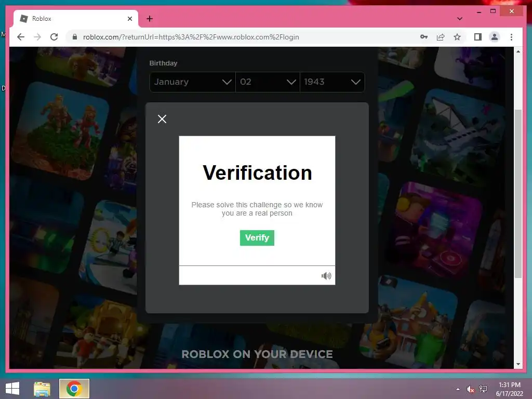Click the browser forward arrow
Viewport: 532px width, 399px height.
tap(37, 37)
